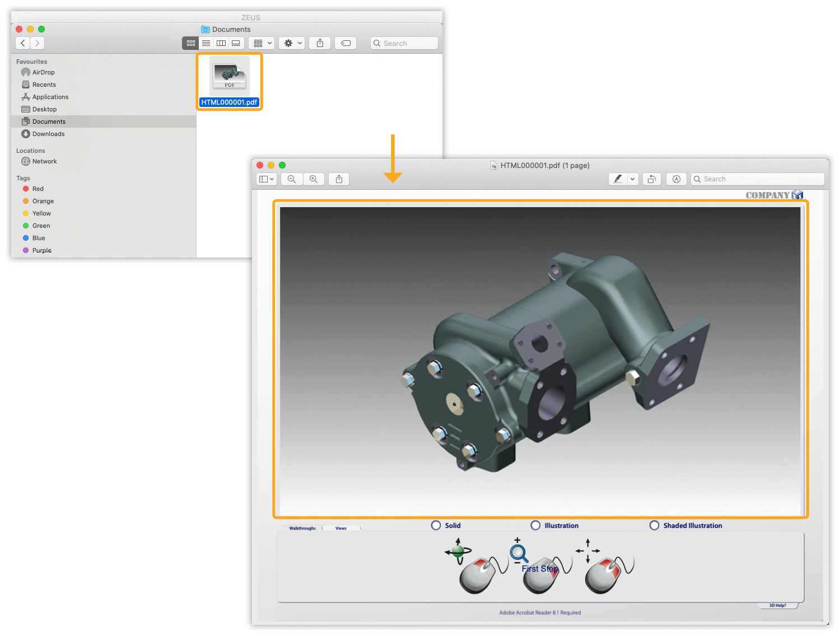Screen dimensions: 840x636
Task: Open the Markup toolbar icon in Preview
Action: pyautogui.click(x=676, y=179)
